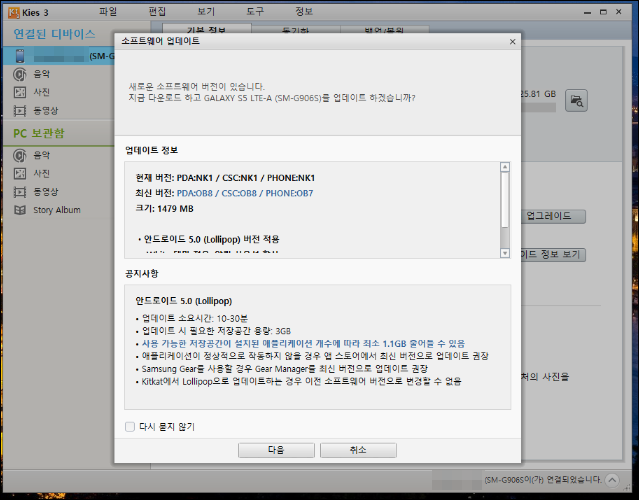Click the 정보 보기 button behind dialog
The image size is (639, 500).
click(x=553, y=255)
